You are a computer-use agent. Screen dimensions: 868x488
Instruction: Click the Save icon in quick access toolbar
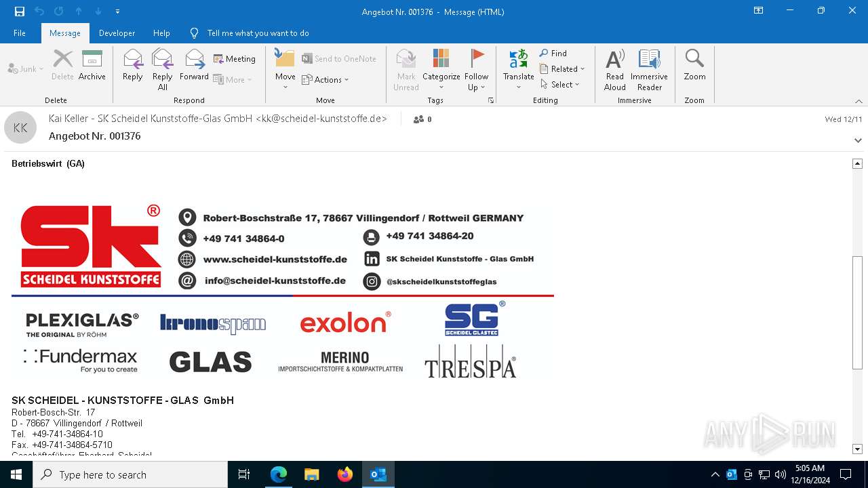[x=20, y=12]
